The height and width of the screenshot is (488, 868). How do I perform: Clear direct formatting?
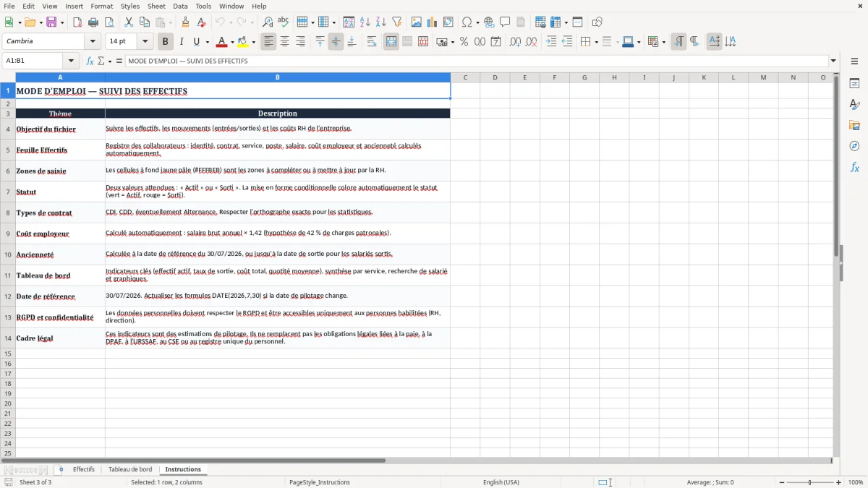coord(201,22)
